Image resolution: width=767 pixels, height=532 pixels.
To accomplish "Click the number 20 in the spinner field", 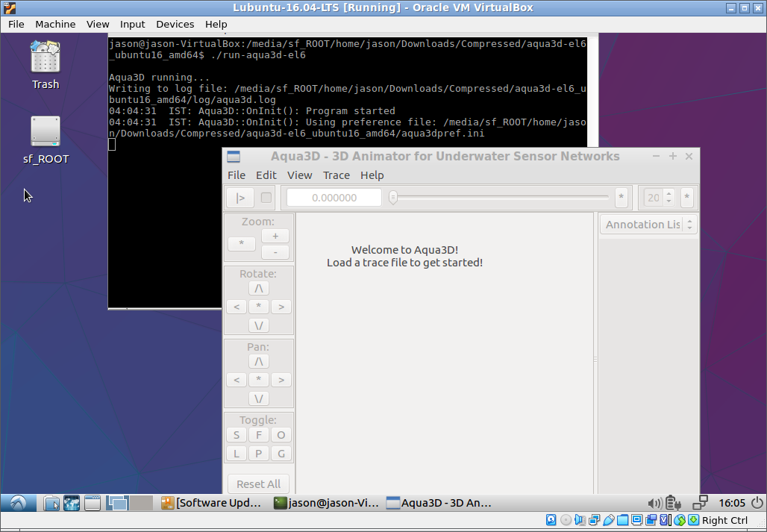I will tap(654, 198).
